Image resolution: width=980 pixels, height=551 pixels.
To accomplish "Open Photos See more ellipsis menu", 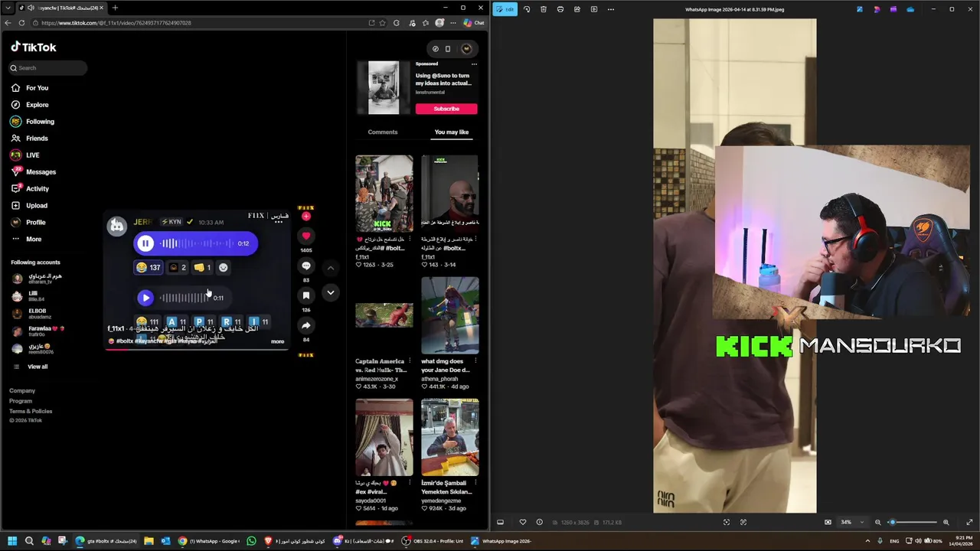I will [611, 9].
